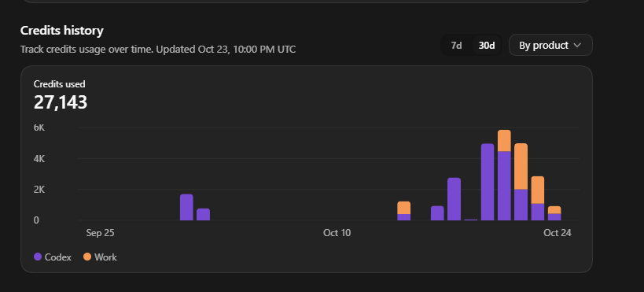
Task: Click the short purple bar beside it
Action: [204, 214]
